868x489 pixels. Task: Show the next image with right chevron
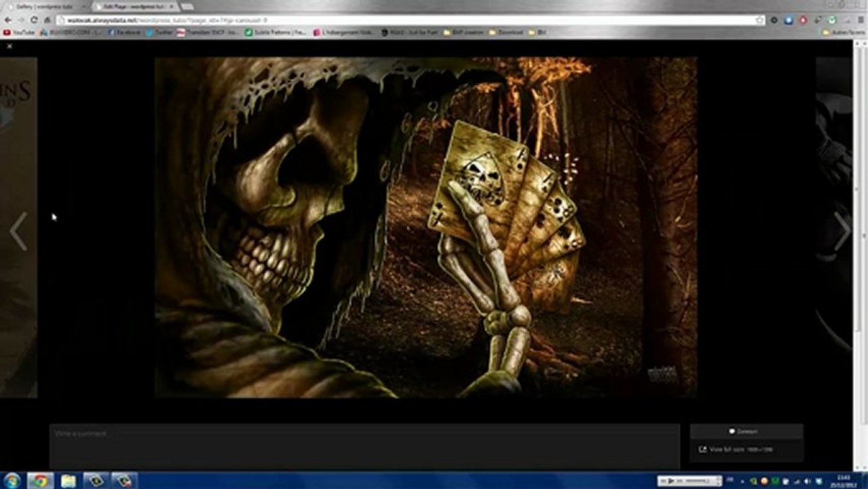coord(842,232)
